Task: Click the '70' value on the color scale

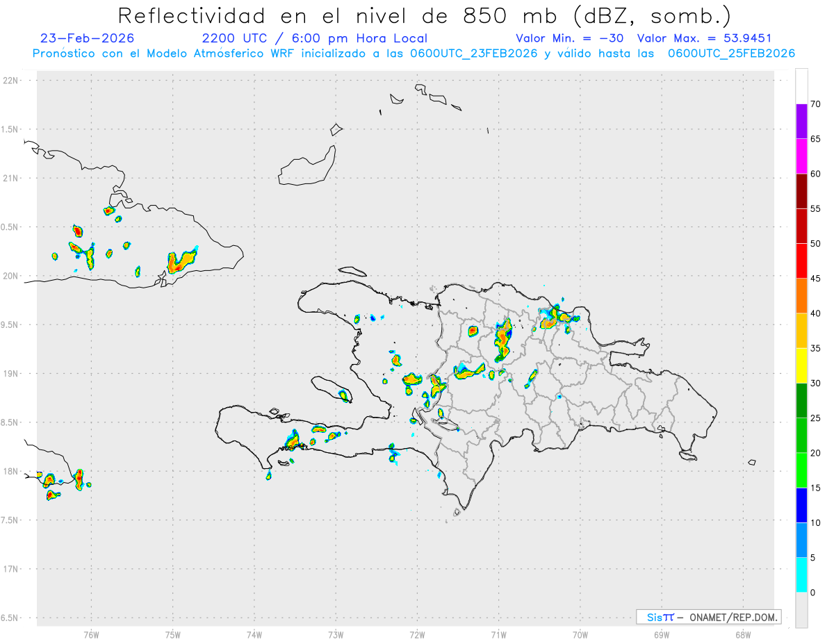Action: click(x=815, y=104)
